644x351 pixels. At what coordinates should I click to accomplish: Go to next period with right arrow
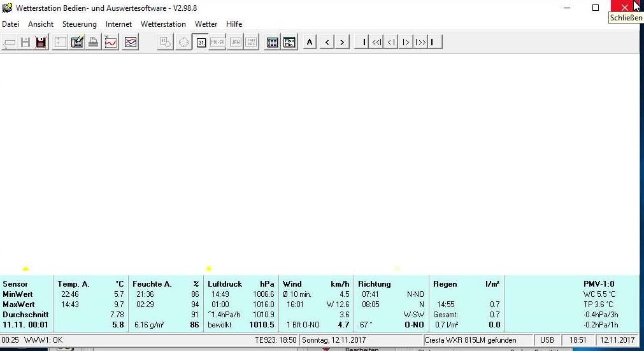tap(343, 43)
